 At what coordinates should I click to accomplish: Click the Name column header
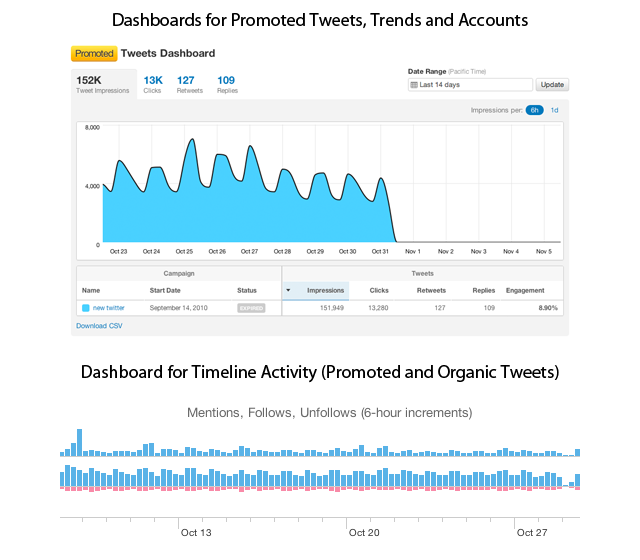click(91, 291)
